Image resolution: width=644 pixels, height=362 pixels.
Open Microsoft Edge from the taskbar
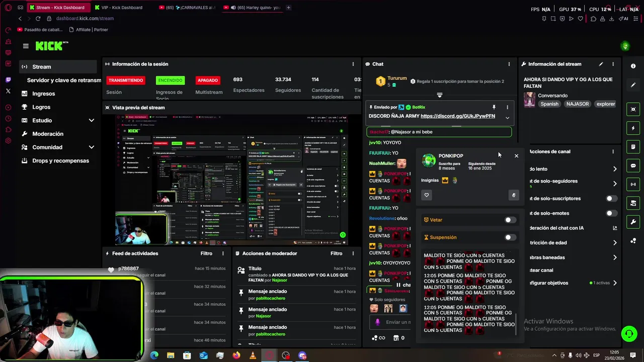[154, 355]
